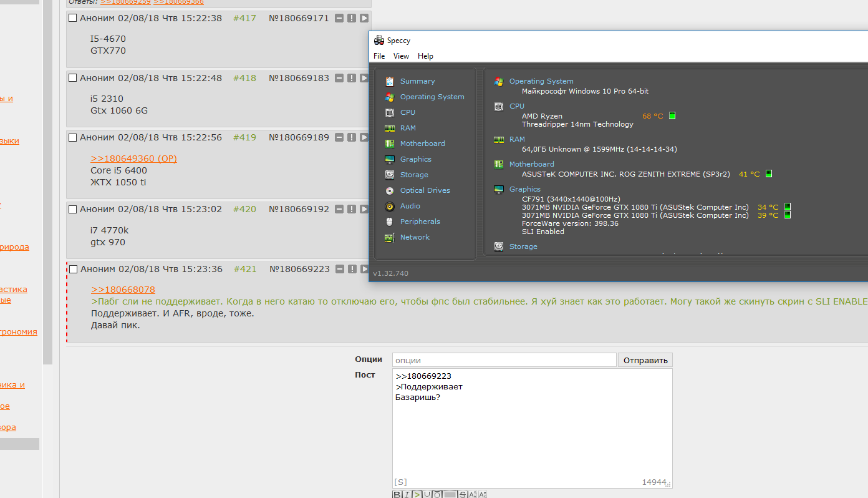Click the page vertical scrollbar at left
Viewport: 868px width, 498px height.
pyautogui.click(x=47, y=181)
